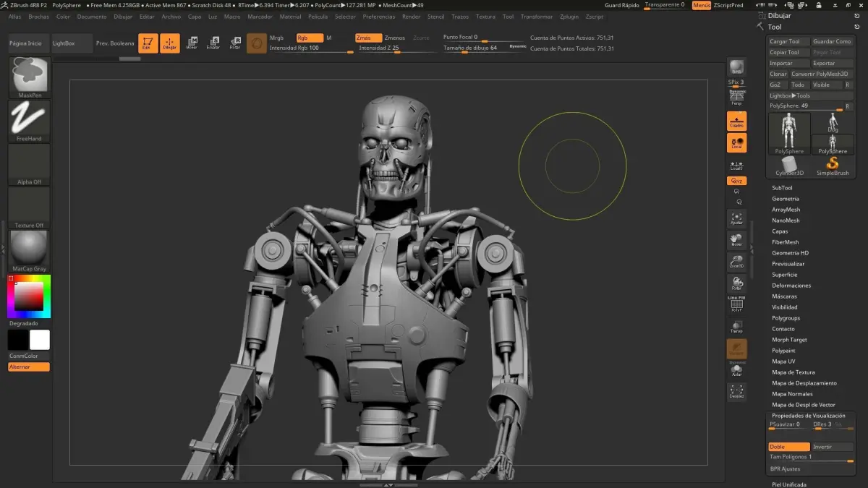Open the MaskPen brush picker
The height and width of the screenshot is (488, 868).
(x=30, y=76)
